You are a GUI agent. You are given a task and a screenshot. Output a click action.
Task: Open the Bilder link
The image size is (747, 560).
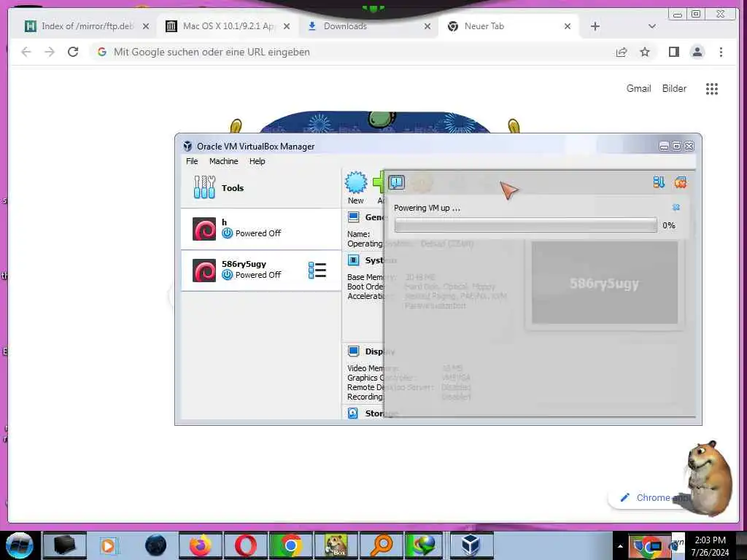pyautogui.click(x=674, y=88)
